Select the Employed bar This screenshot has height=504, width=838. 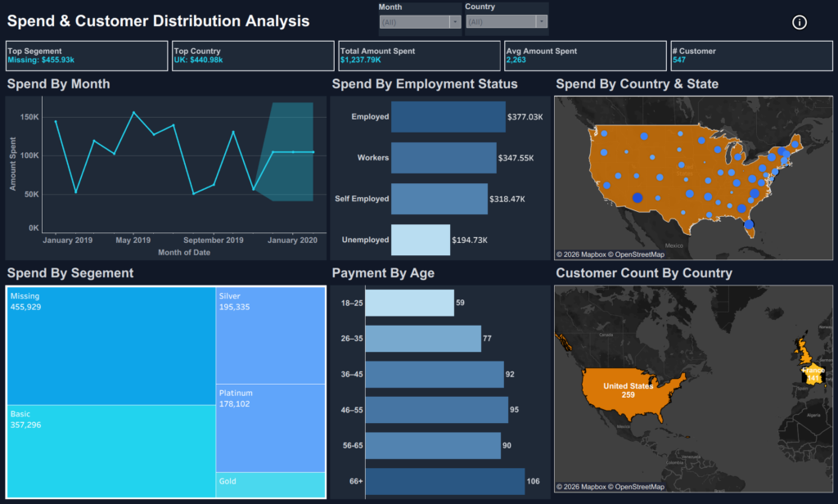click(448, 116)
